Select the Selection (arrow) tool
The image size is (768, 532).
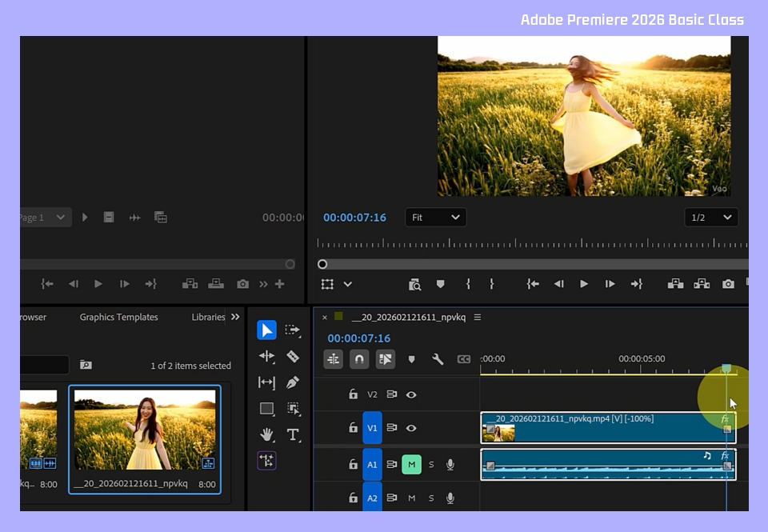coord(266,330)
